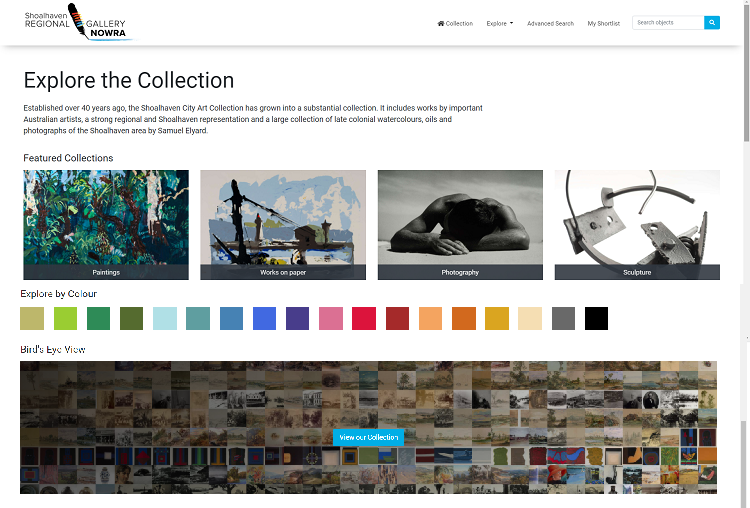Image resolution: width=750 pixels, height=508 pixels.
Task: Click the Explore the Collection heading
Action: pyautogui.click(x=129, y=80)
